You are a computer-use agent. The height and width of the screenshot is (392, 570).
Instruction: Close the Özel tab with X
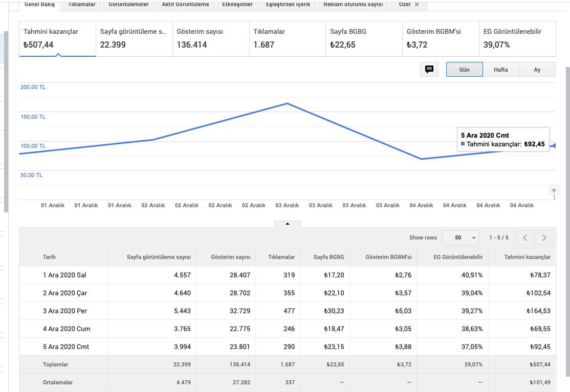pyautogui.click(x=416, y=5)
